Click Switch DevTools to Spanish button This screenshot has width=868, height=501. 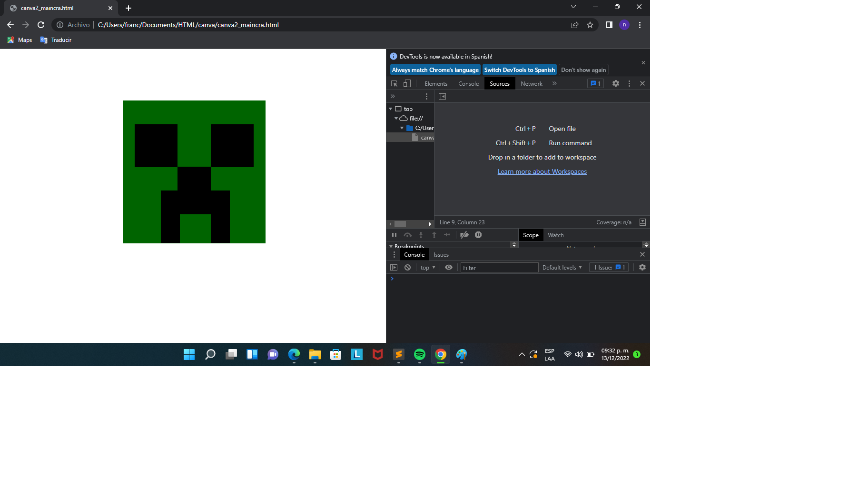(519, 70)
